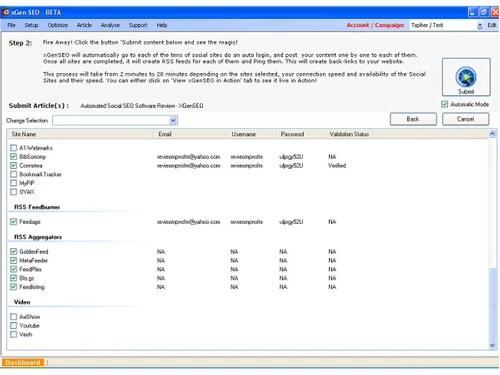Uncheck the BibSonomy site checkbox
500x375 pixels.
coord(13,156)
